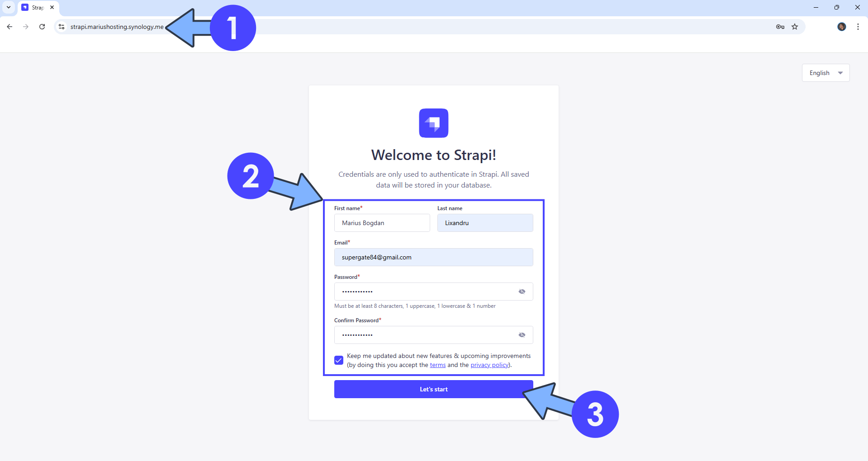Click the password requirements hint text

415,306
